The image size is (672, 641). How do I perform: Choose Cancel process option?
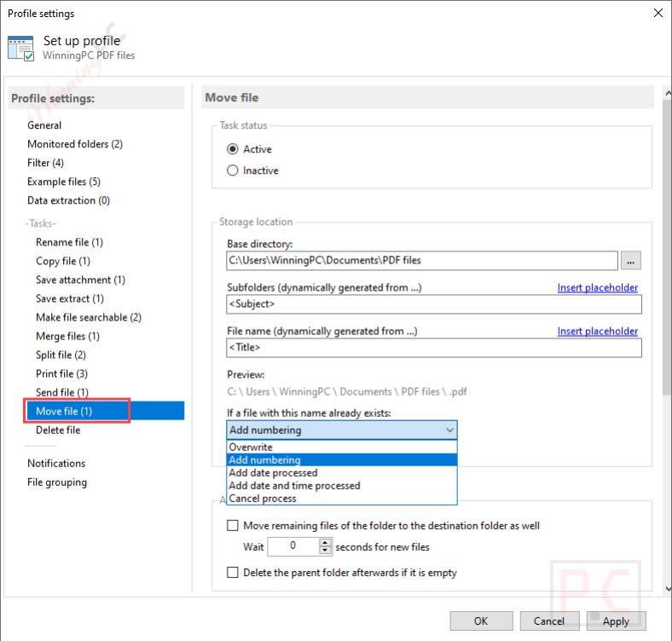[342, 499]
